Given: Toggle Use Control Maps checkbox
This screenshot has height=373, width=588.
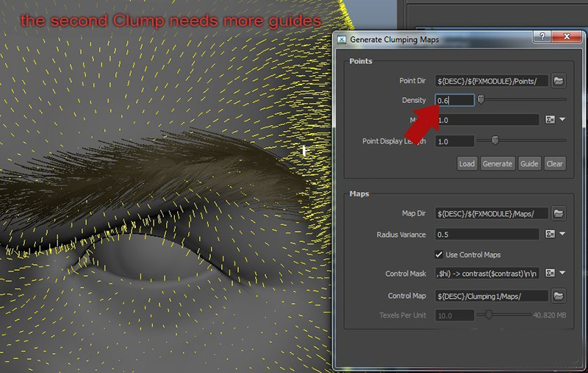Looking at the screenshot, I should click(439, 255).
